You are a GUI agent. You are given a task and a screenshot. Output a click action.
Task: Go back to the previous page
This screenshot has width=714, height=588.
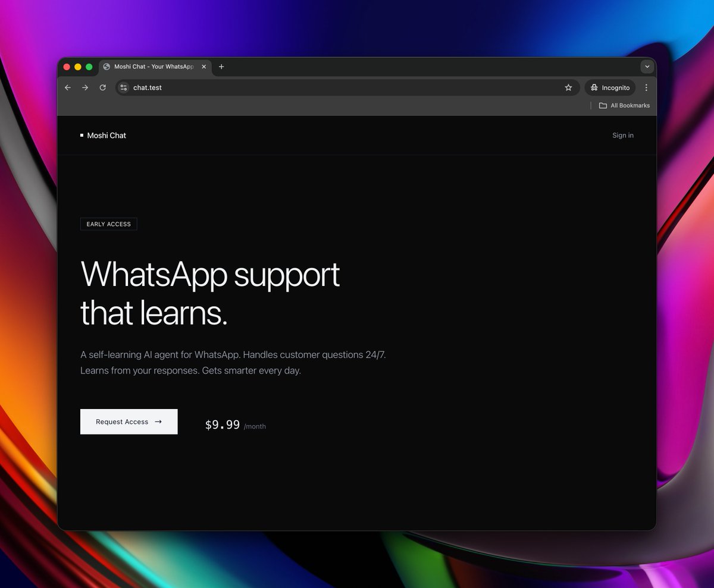click(68, 87)
